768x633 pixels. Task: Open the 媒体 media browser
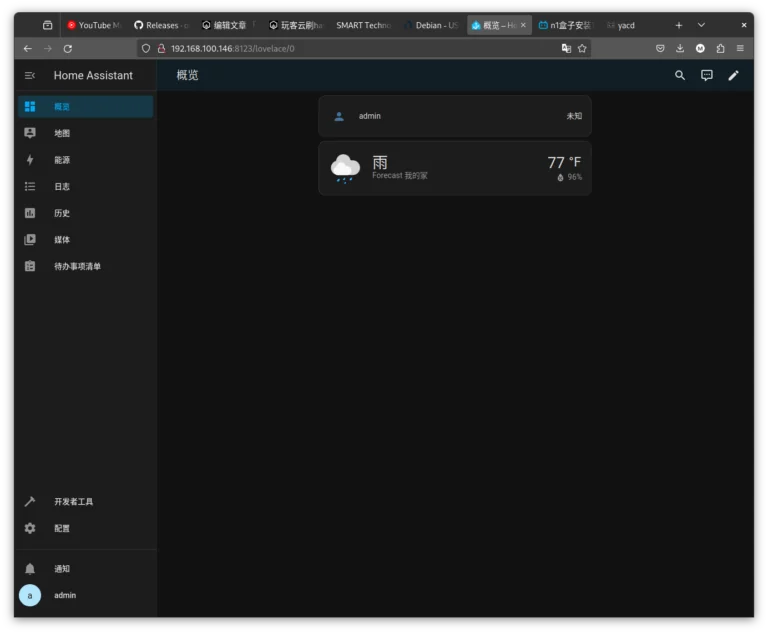click(86, 240)
